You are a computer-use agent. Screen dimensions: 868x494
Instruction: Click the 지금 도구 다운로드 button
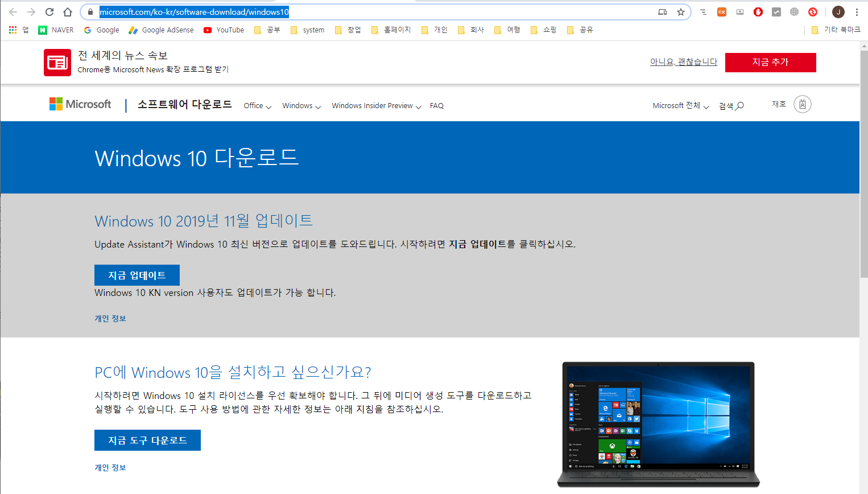pos(147,441)
